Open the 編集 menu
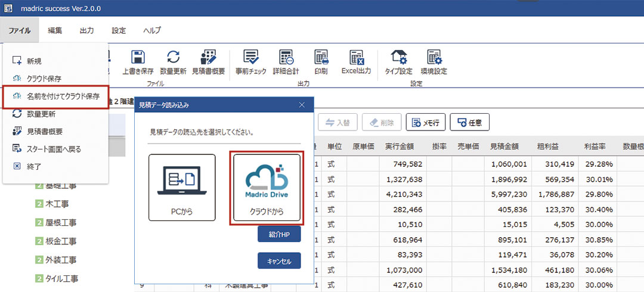Viewport: 644px width, 292px height. coord(55,30)
